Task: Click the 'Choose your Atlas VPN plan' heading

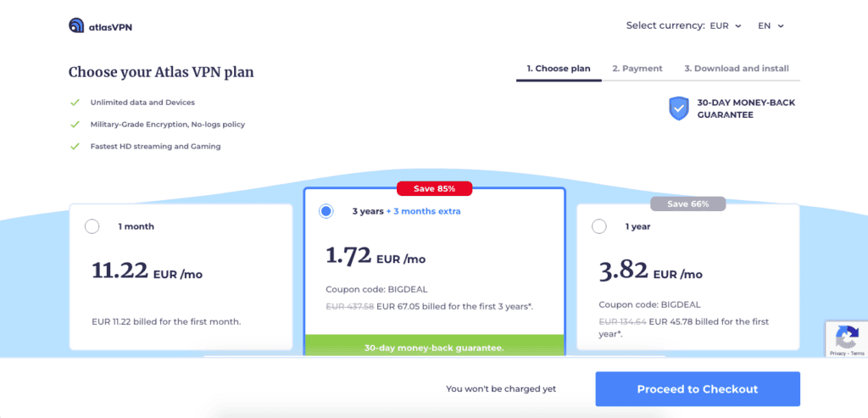Action: (161, 73)
